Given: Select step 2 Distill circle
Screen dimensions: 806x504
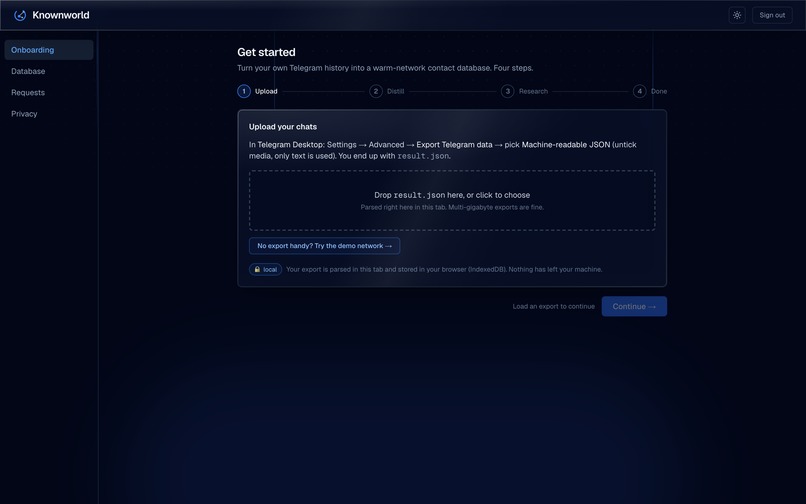Looking at the screenshot, I should (x=376, y=91).
